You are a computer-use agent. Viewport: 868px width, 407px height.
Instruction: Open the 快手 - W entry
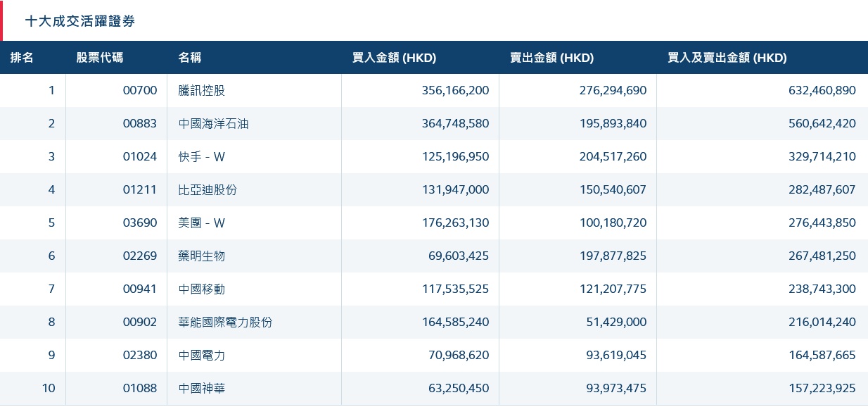(202, 156)
